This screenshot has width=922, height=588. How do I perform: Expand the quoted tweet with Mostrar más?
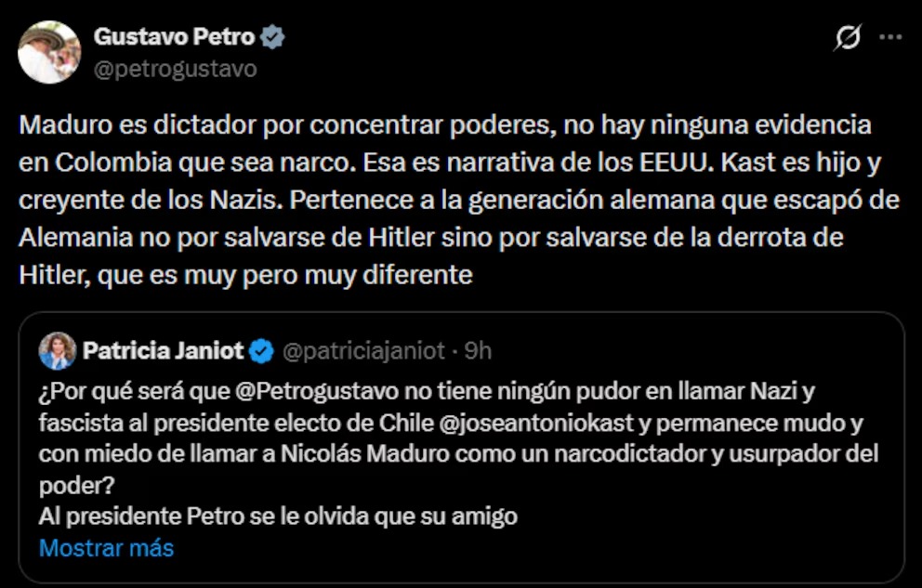[106, 547]
